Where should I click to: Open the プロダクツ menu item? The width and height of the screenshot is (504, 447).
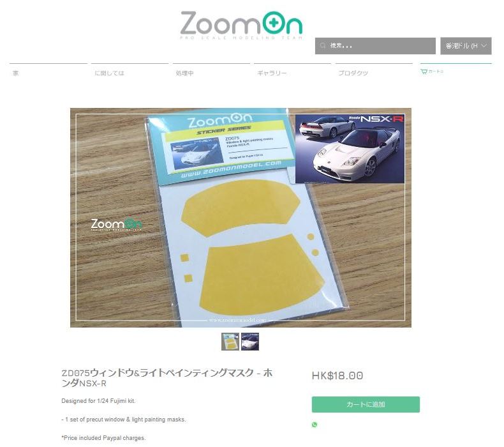click(x=353, y=73)
